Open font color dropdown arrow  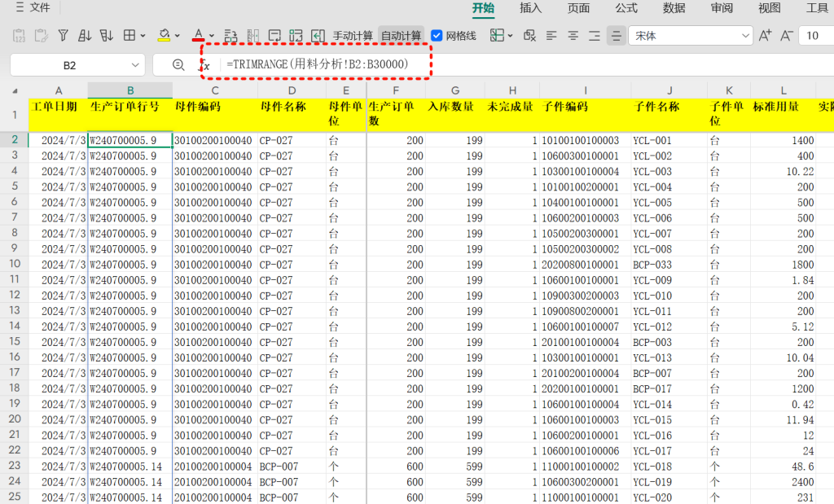(x=212, y=36)
